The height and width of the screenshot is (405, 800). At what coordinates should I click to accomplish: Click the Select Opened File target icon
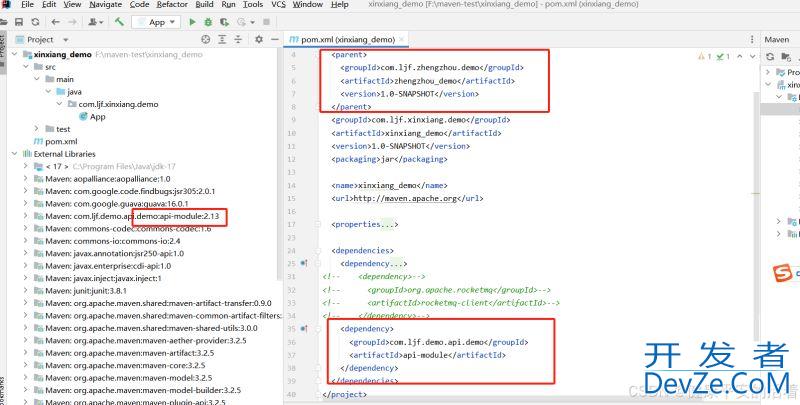[x=206, y=39]
